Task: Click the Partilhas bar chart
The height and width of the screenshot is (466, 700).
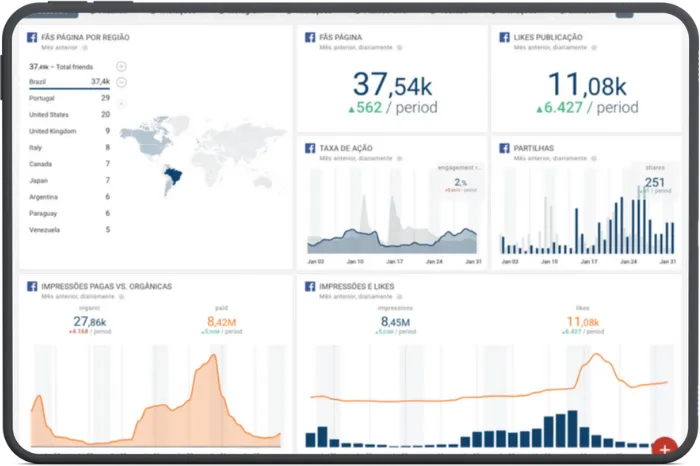Action: click(588, 219)
